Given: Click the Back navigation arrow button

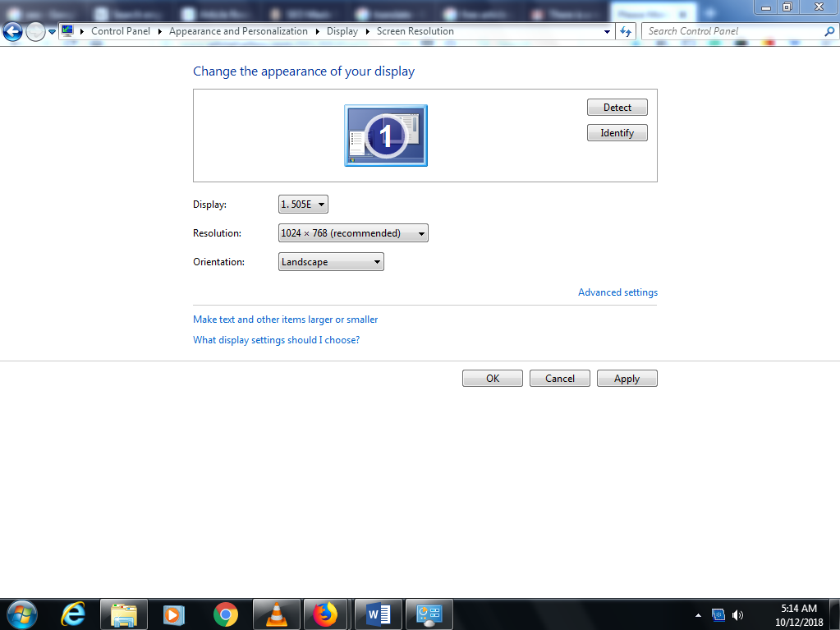Looking at the screenshot, I should pos(12,31).
